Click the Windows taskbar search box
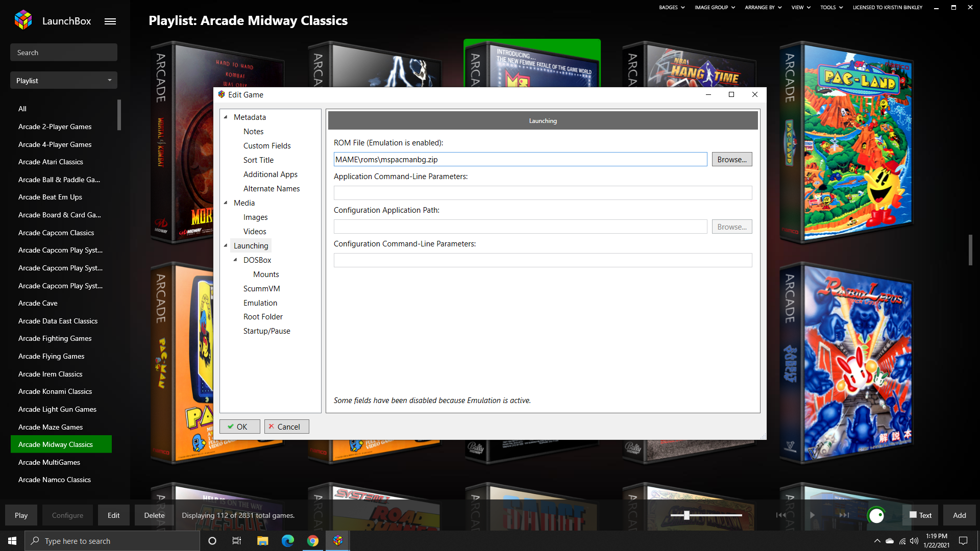Screen dimensions: 980x551 pos(112,541)
